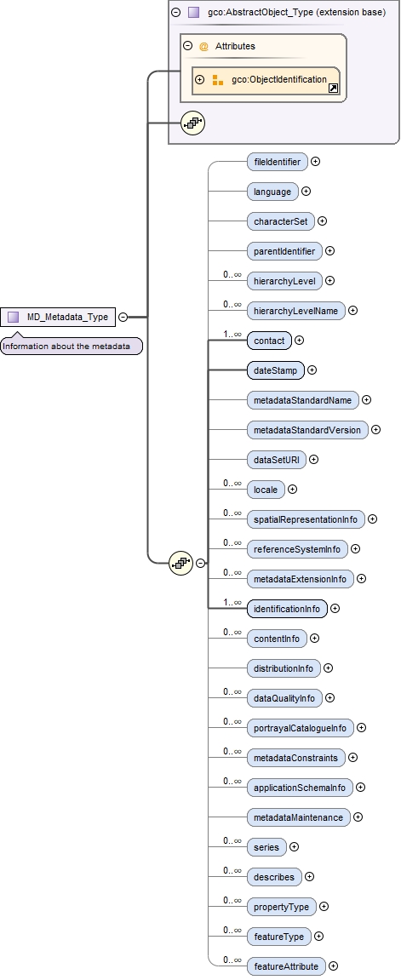Click the sequence compositor icon under Attributes box

click(x=193, y=123)
